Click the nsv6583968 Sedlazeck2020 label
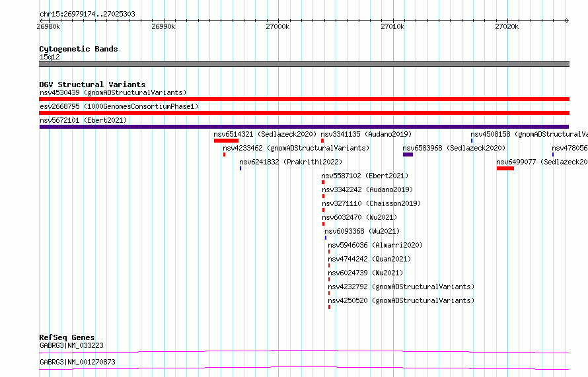 (x=454, y=148)
